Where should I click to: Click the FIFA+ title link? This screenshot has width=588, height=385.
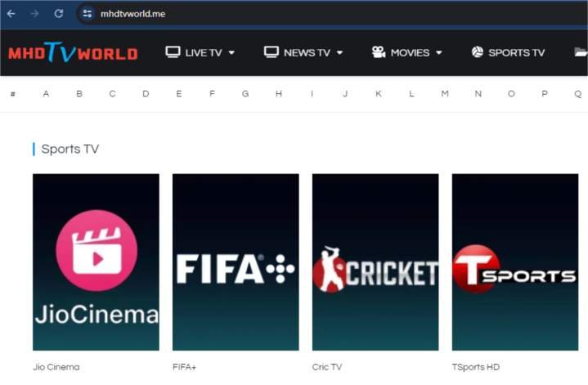[x=184, y=367]
